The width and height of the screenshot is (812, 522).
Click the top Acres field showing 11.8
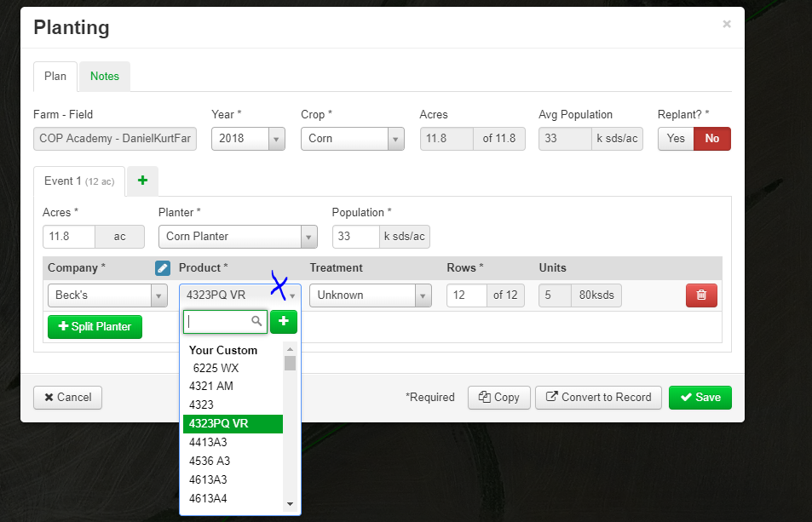446,139
